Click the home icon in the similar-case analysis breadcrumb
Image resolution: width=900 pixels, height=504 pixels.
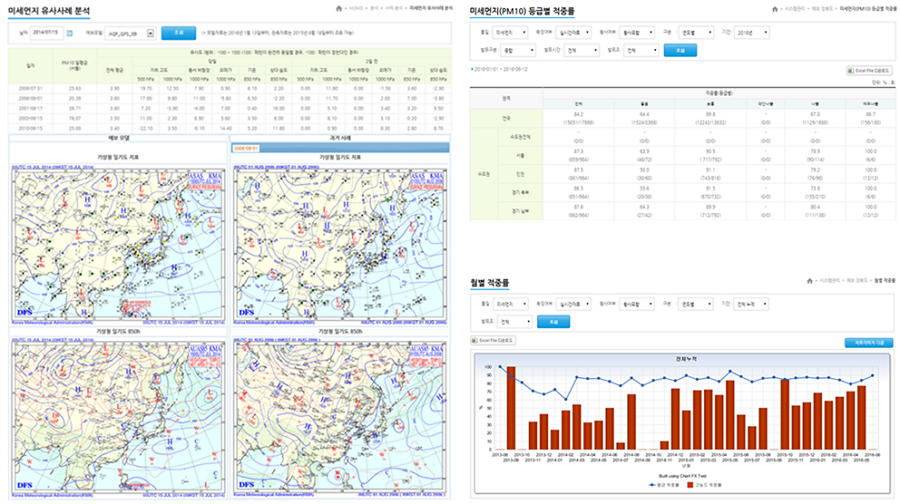(x=339, y=8)
